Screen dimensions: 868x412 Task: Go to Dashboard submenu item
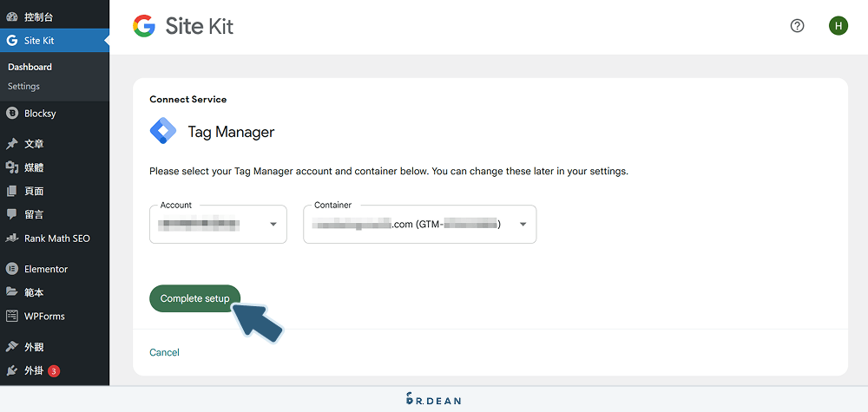[30, 67]
